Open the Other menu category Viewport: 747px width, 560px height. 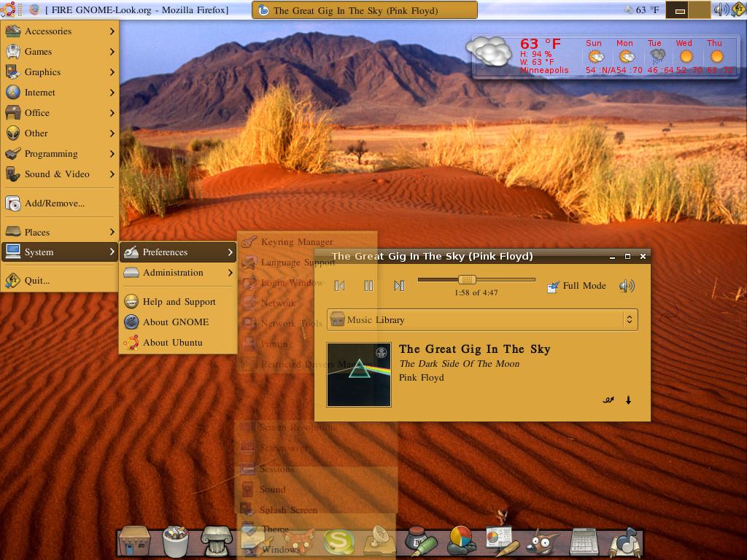tap(60, 133)
